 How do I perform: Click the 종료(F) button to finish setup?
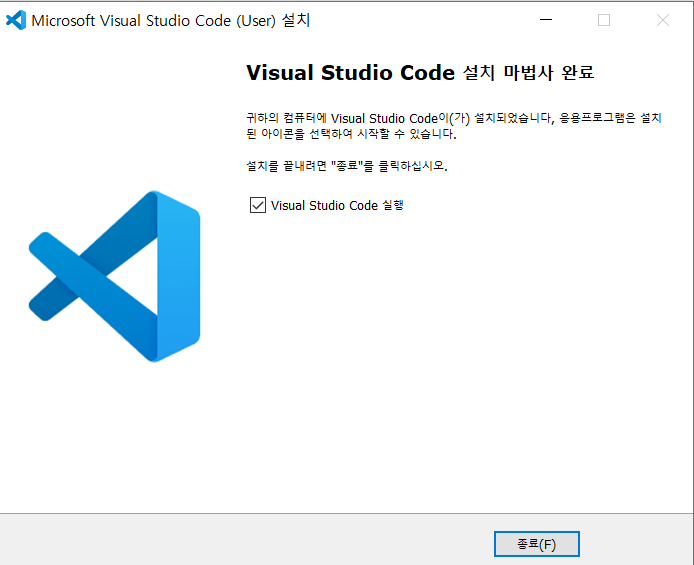(x=536, y=544)
